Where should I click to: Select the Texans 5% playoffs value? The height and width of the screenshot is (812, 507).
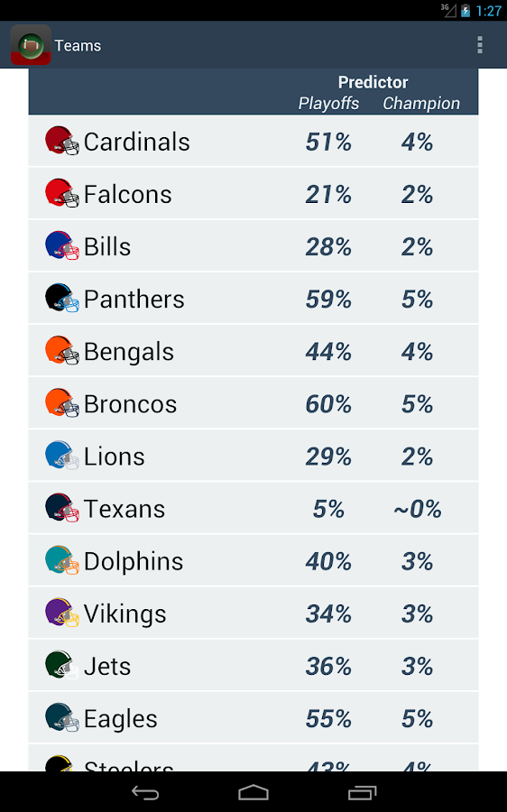[328, 509]
